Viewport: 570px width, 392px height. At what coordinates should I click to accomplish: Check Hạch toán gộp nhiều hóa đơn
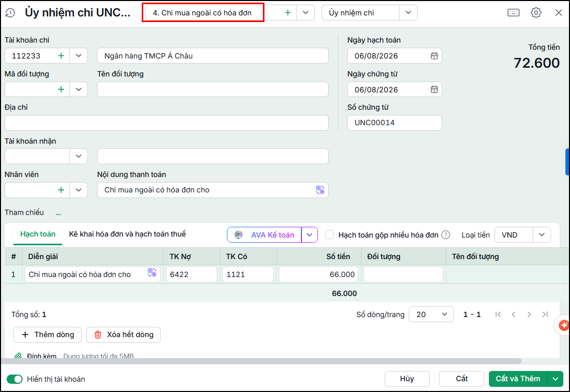pyautogui.click(x=329, y=235)
